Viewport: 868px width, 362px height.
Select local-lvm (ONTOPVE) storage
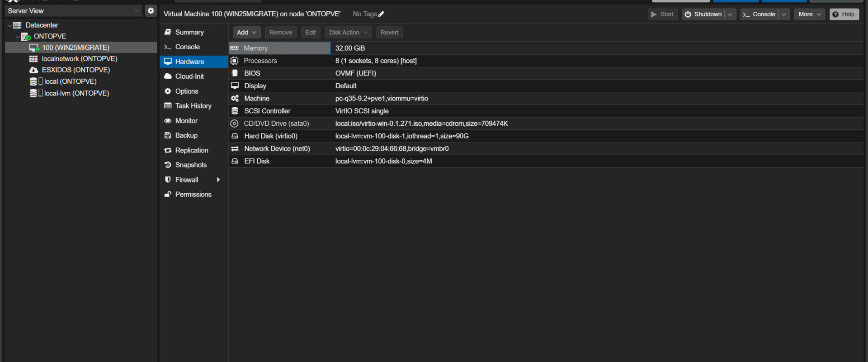[x=77, y=93]
